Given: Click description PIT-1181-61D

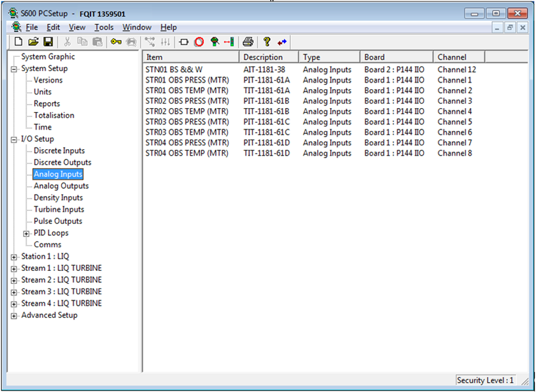Looking at the screenshot, I should tap(266, 143).
